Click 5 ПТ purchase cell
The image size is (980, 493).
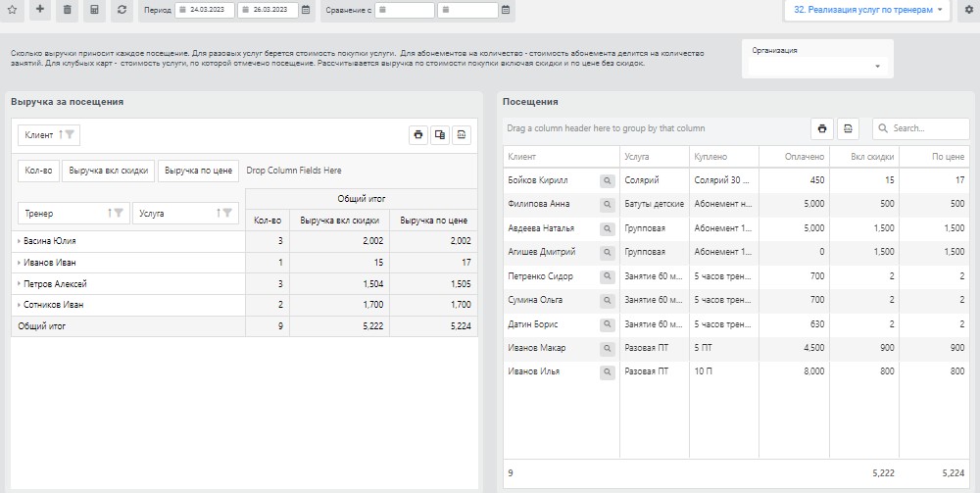[724, 348]
